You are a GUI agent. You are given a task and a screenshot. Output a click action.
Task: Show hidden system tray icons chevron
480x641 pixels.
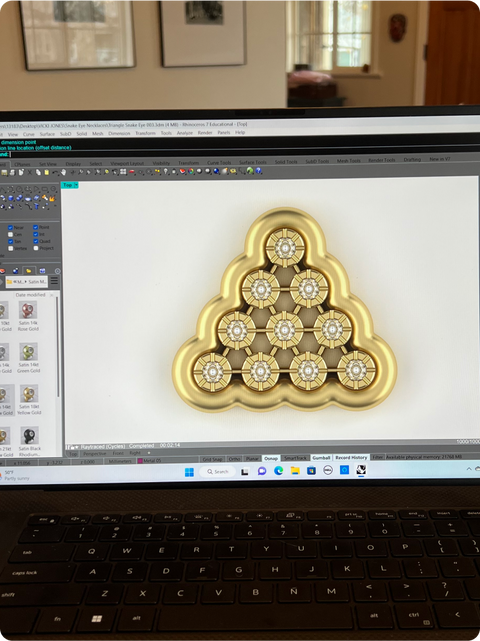click(469, 469)
